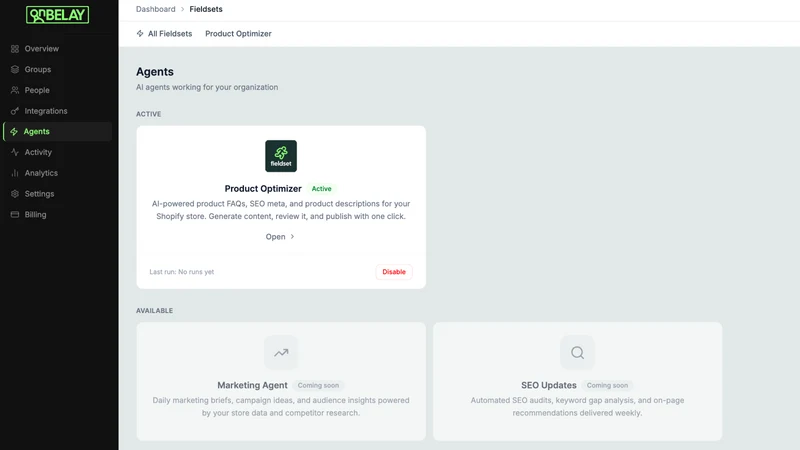Screen dimensions: 800x450
Task: Click the Agents lightning bolt icon
Action: [14, 132]
